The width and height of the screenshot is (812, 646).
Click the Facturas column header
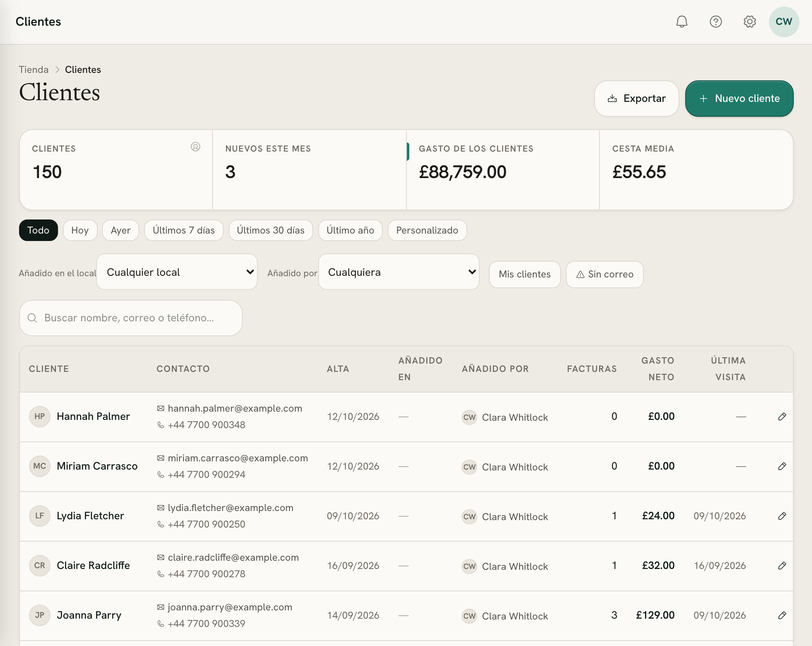pos(592,369)
